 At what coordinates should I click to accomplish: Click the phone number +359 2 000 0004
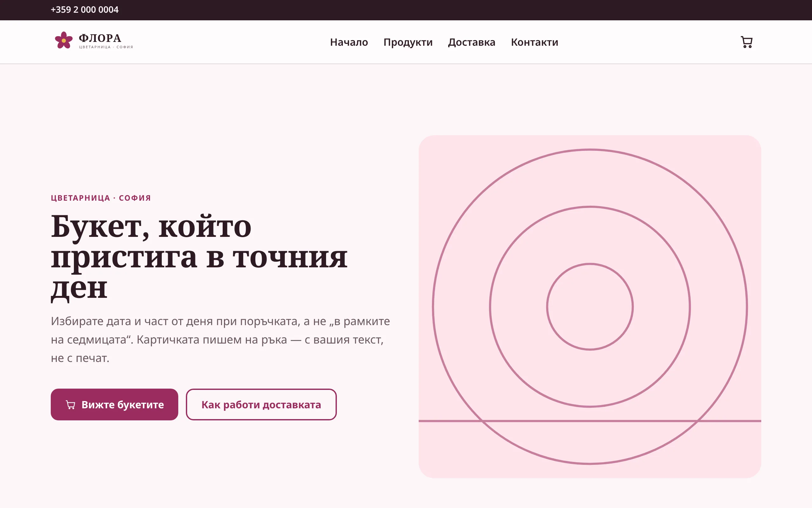(85, 10)
